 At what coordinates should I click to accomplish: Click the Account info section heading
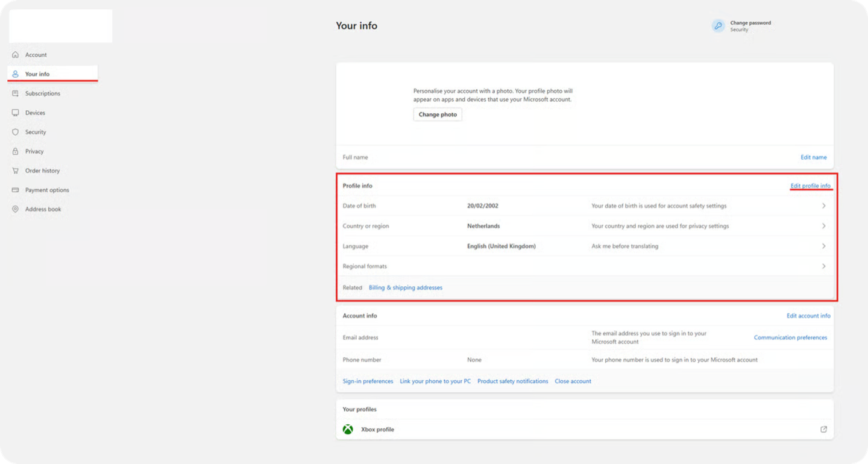pyautogui.click(x=360, y=316)
